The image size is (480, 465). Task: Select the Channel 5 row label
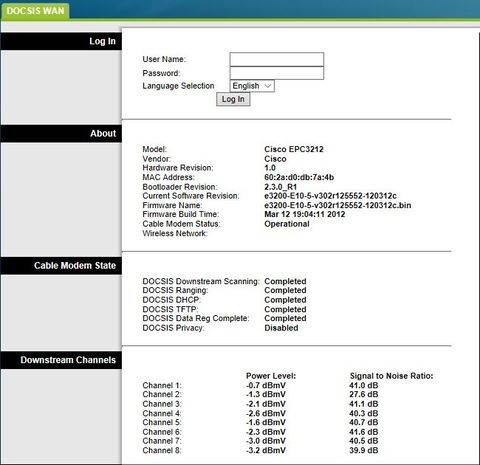tap(162, 422)
